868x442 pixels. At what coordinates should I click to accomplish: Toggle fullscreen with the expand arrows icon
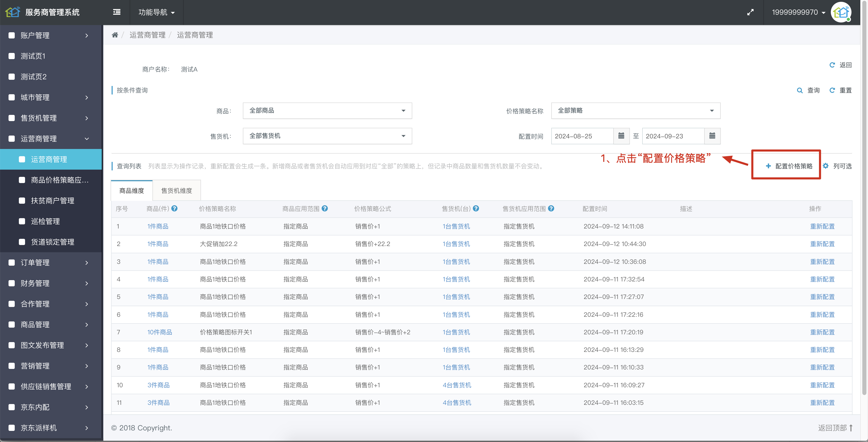click(750, 12)
